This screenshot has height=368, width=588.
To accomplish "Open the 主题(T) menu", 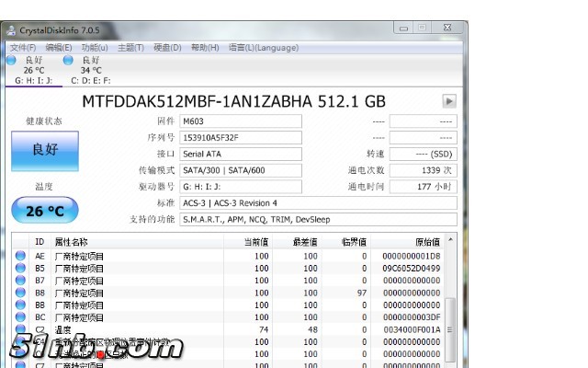I will point(130,48).
